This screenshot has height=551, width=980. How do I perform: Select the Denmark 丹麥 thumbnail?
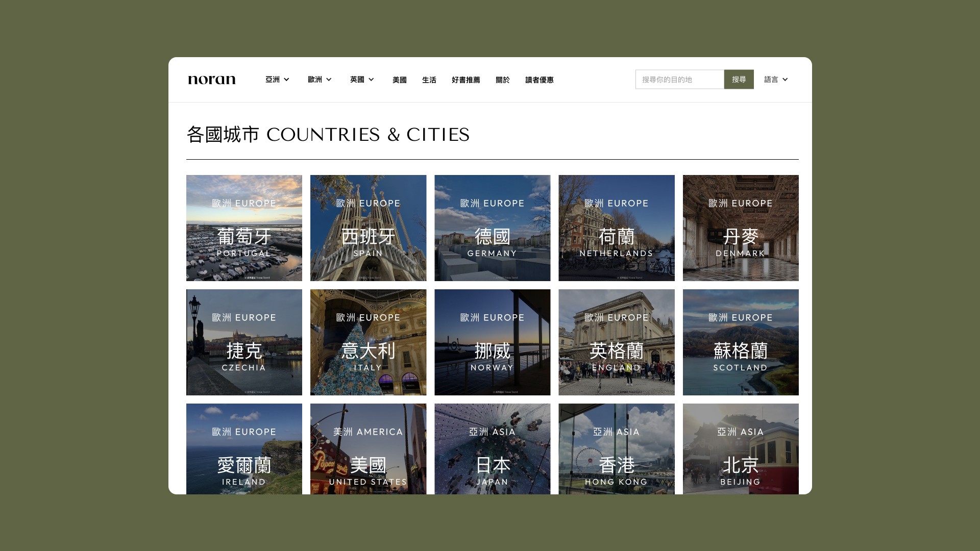pos(740,228)
